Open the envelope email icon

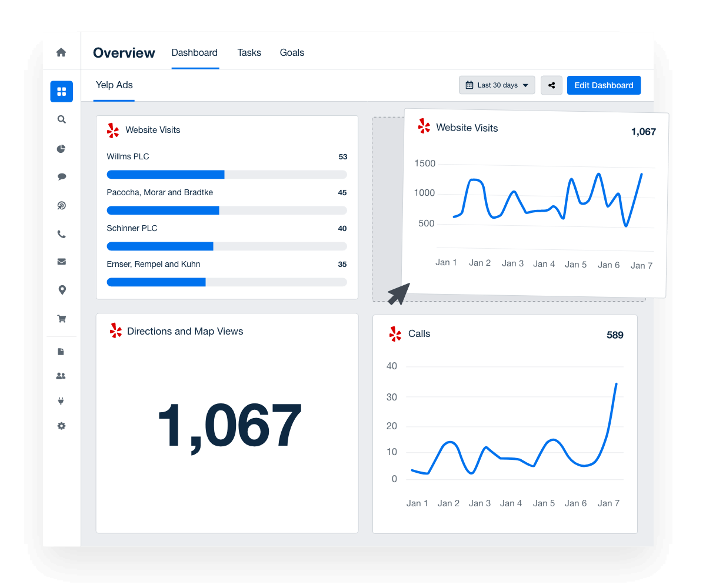coord(62,262)
